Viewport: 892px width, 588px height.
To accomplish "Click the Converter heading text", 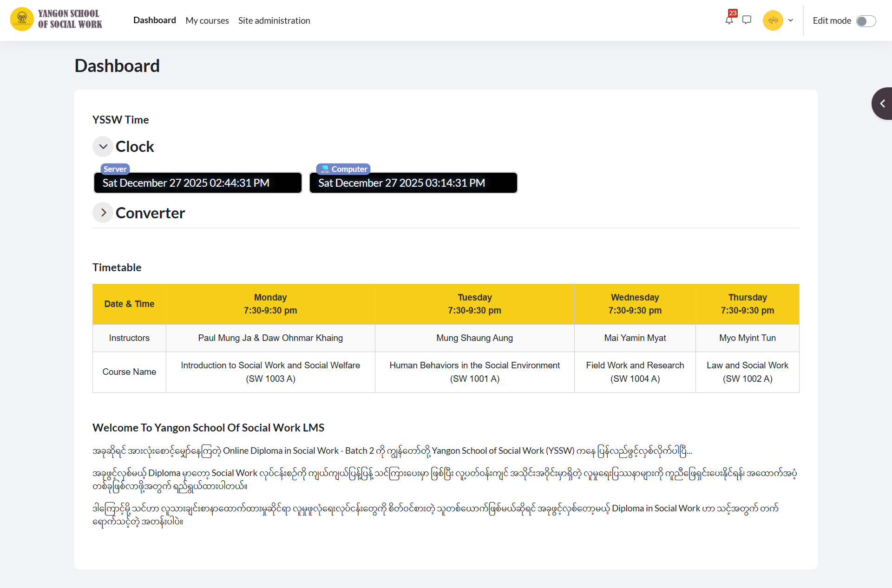I will tap(150, 213).
